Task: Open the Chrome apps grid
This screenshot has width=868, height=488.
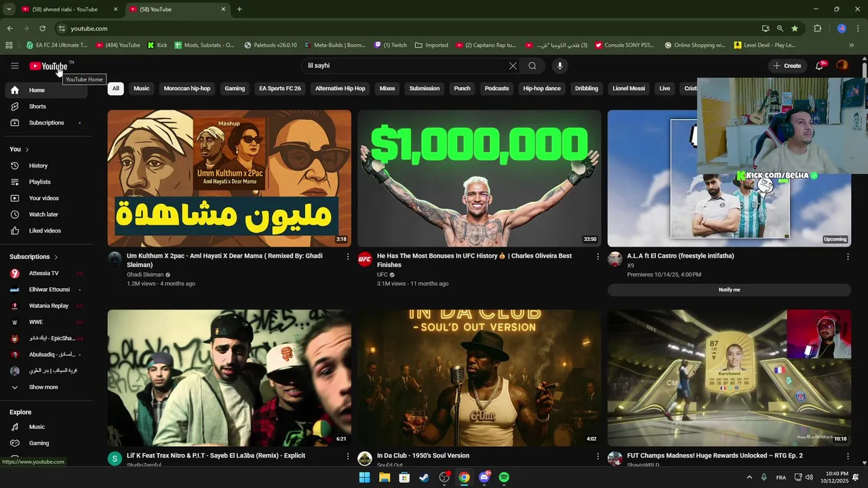Action: point(9,45)
